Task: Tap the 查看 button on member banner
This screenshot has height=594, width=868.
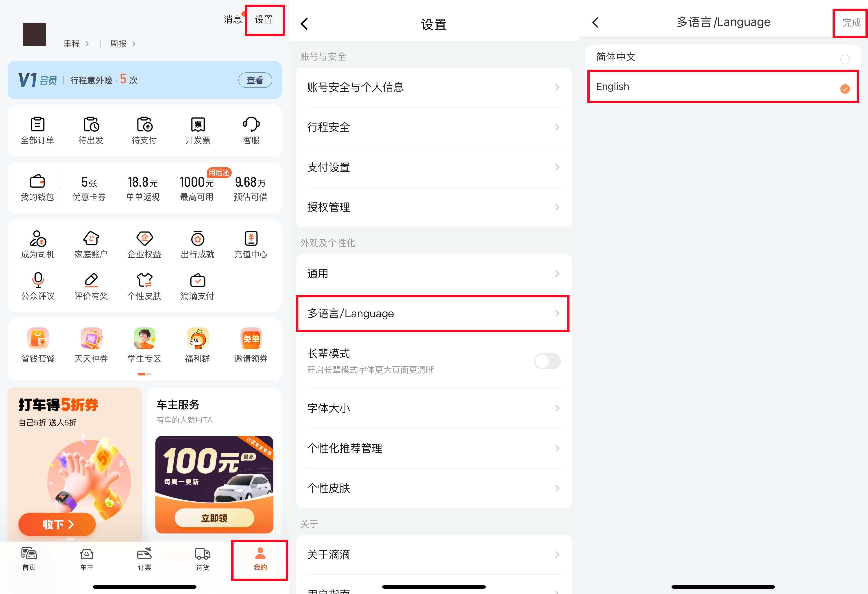Action: (x=255, y=80)
